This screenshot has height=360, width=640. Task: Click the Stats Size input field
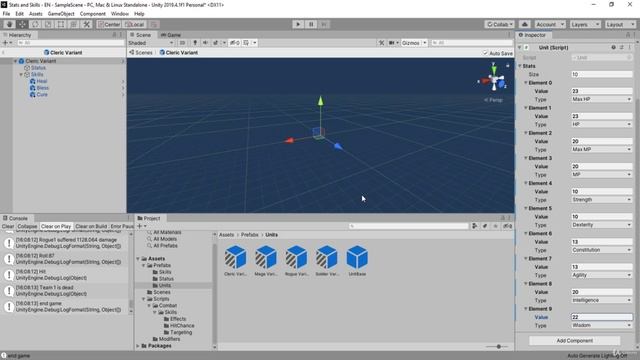click(x=602, y=74)
